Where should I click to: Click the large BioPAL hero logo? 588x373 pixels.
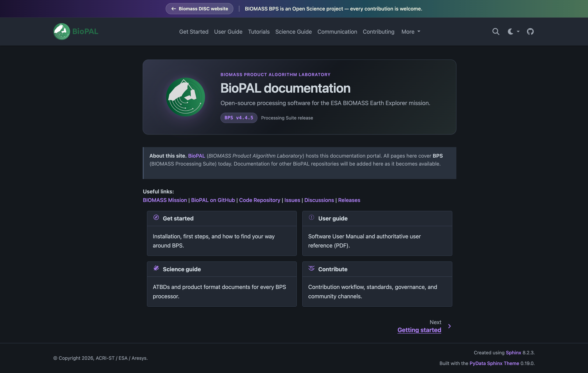(x=185, y=97)
